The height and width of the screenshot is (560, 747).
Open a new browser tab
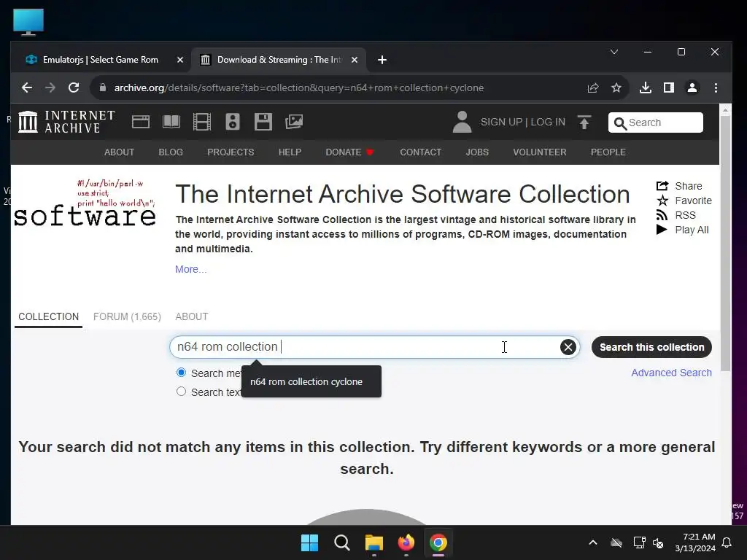[x=382, y=60]
